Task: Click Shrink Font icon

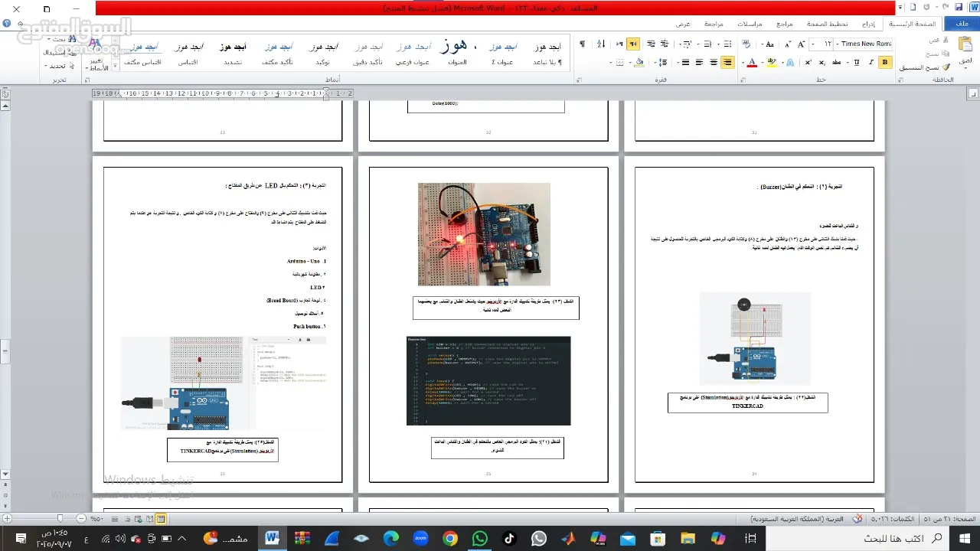Action: (788, 44)
